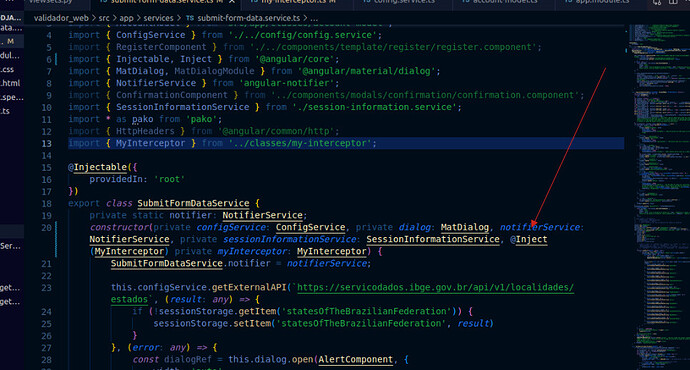
Task: Switch to the config.service.ts editor tab
Action: point(403,2)
